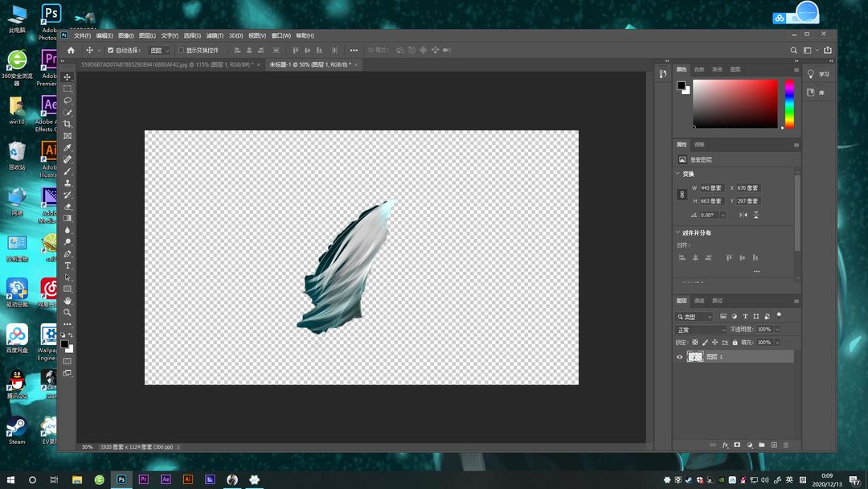The width and height of the screenshot is (868, 489).
Task: Open the 库 panel
Action: [x=816, y=92]
